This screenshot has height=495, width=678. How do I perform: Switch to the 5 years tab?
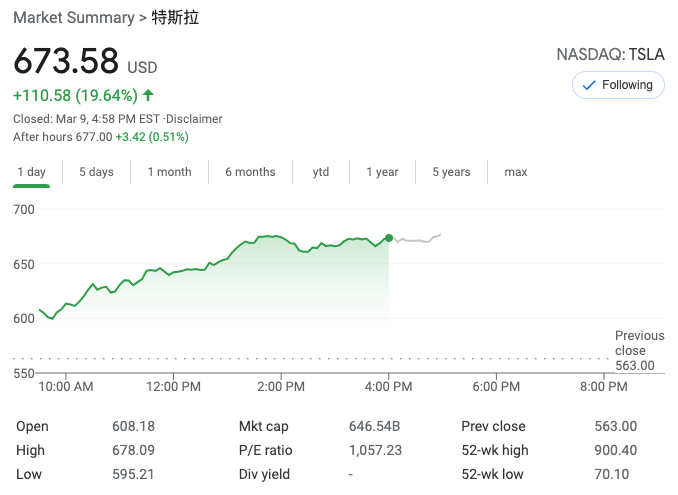tap(451, 172)
